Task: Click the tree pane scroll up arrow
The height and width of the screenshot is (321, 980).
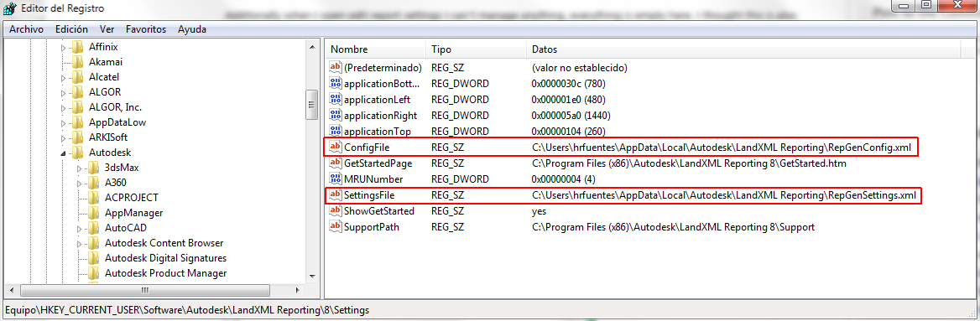Action: (312, 47)
